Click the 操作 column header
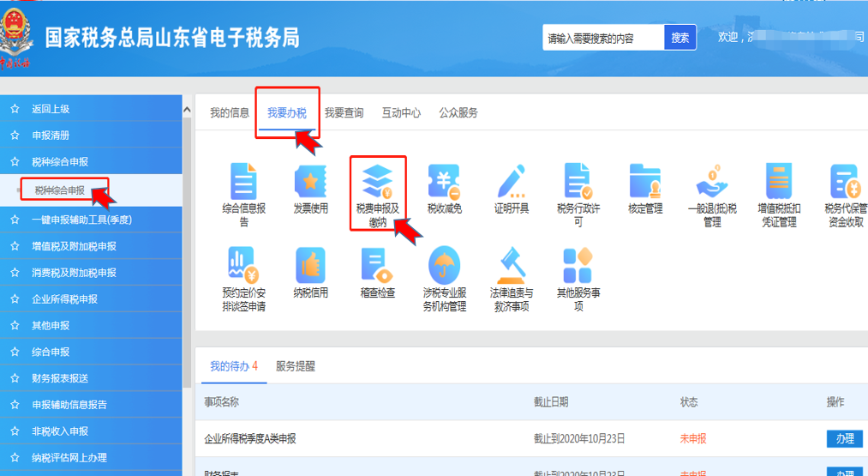 tap(835, 401)
